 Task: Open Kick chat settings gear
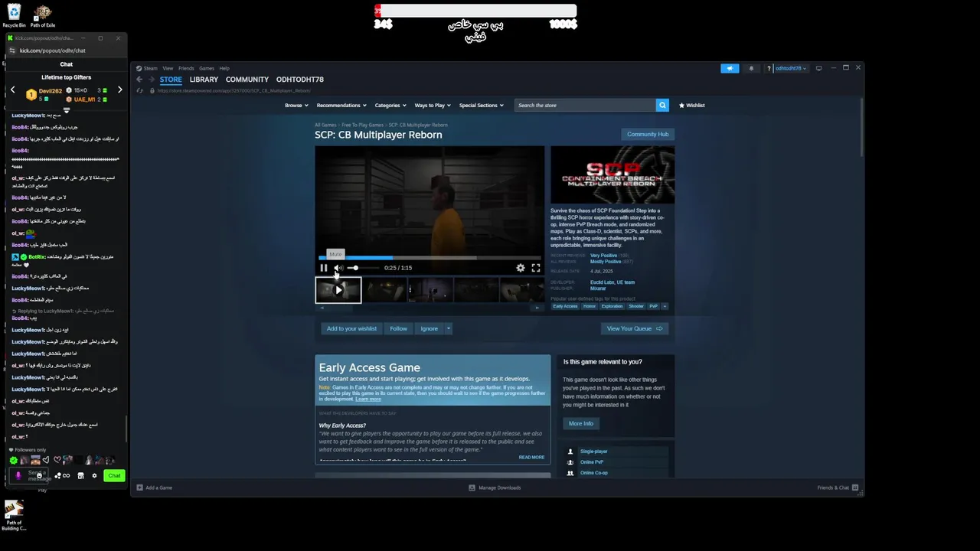coord(94,476)
